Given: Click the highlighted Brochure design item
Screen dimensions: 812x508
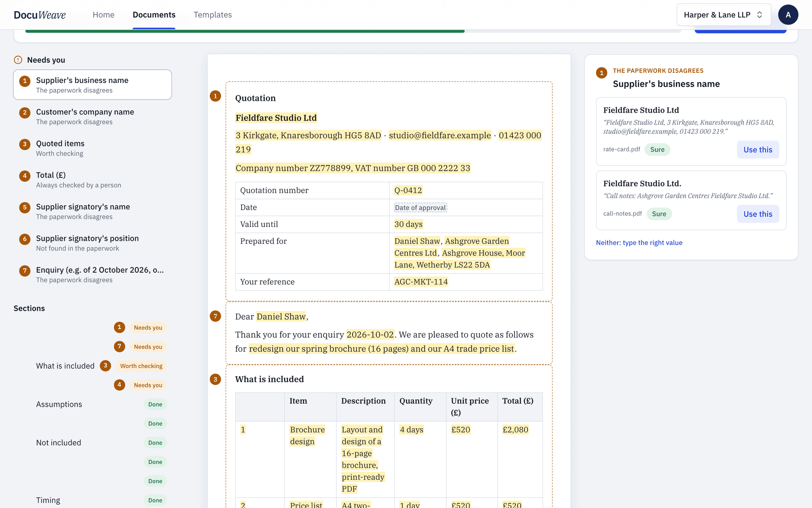Looking at the screenshot, I should point(307,436).
